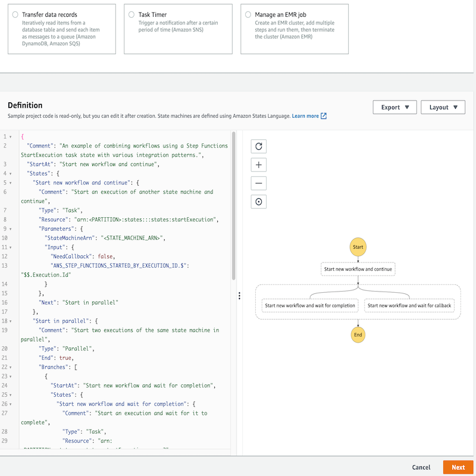The height and width of the screenshot is (476, 476).
Task: Center the workflow graph view
Action: (x=259, y=202)
